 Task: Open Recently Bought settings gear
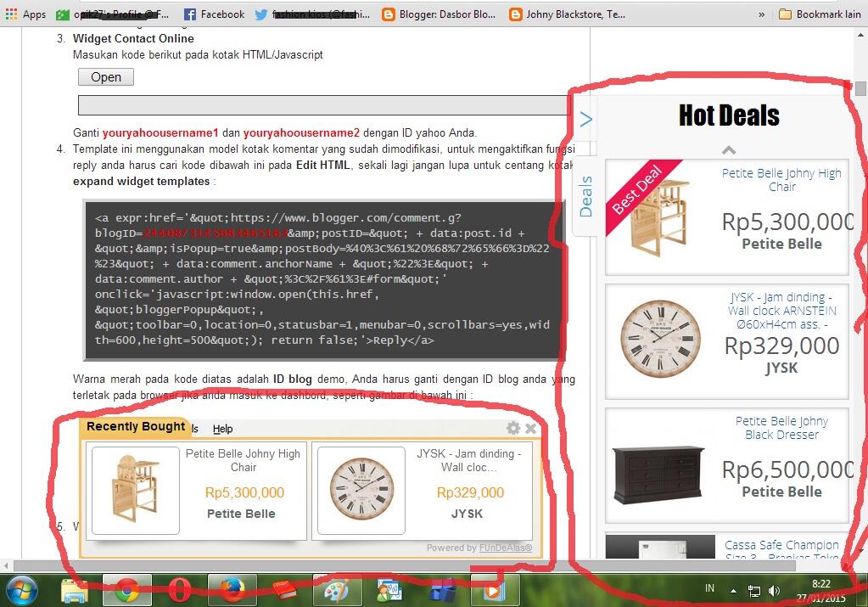(513, 428)
